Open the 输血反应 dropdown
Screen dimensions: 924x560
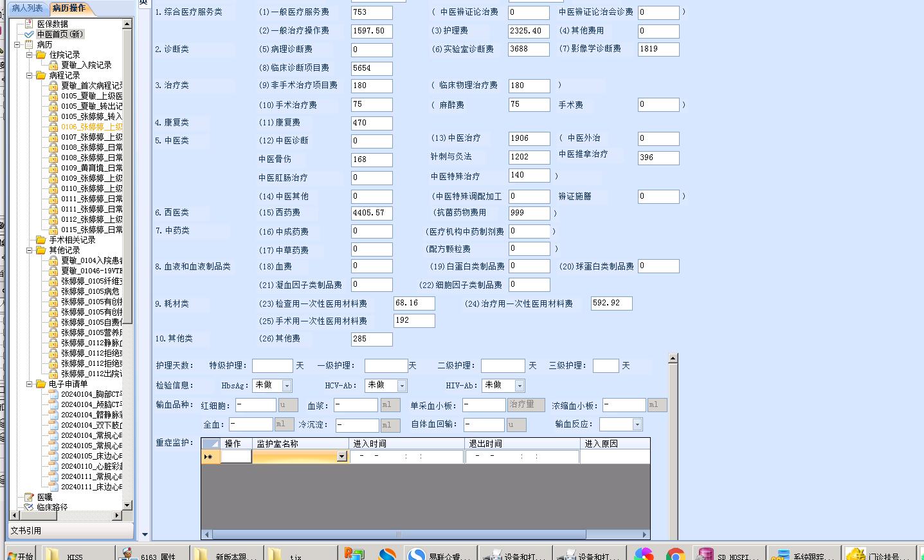[637, 424]
